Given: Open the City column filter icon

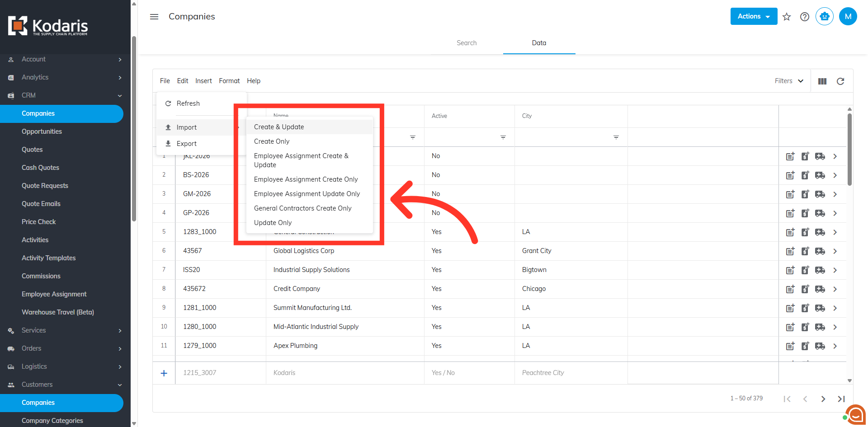Looking at the screenshot, I should (616, 137).
